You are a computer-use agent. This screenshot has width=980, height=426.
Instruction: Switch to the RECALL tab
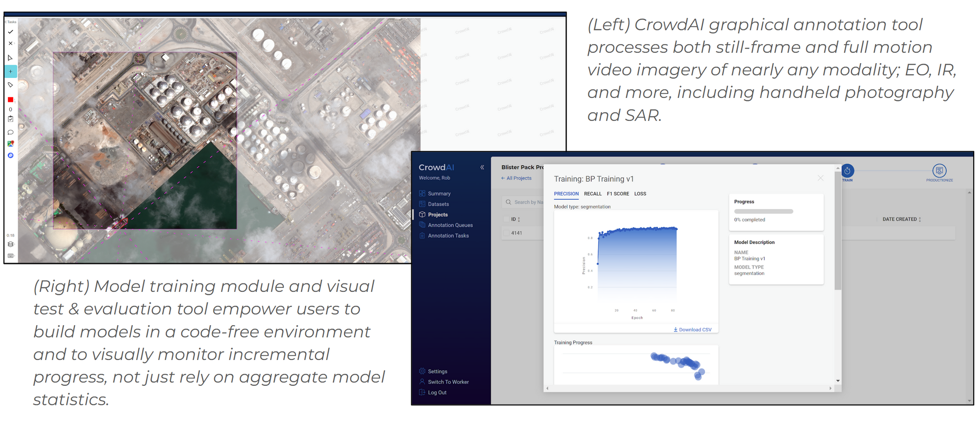tap(592, 194)
